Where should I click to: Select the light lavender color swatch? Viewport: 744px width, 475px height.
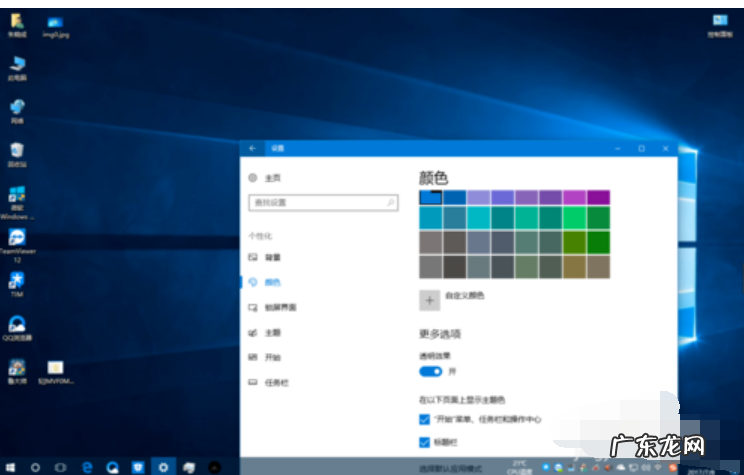pyautogui.click(x=479, y=197)
